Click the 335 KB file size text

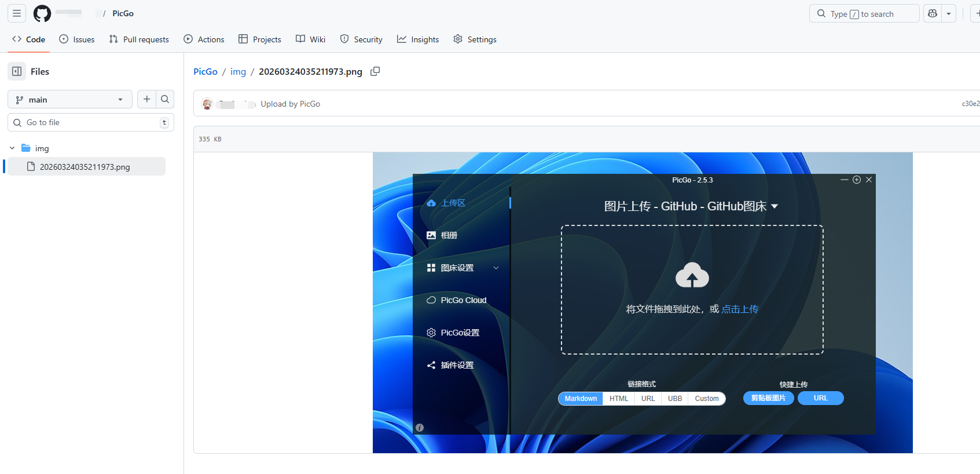pyautogui.click(x=210, y=139)
